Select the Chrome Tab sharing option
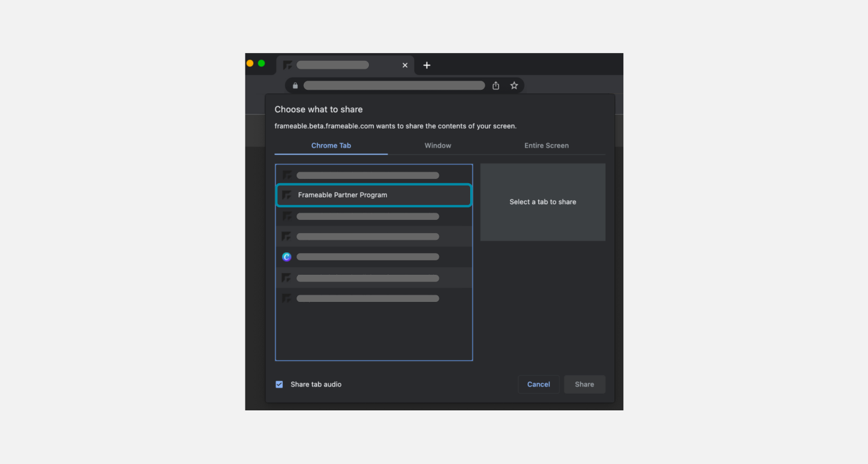This screenshot has width=868, height=464. 331,145
